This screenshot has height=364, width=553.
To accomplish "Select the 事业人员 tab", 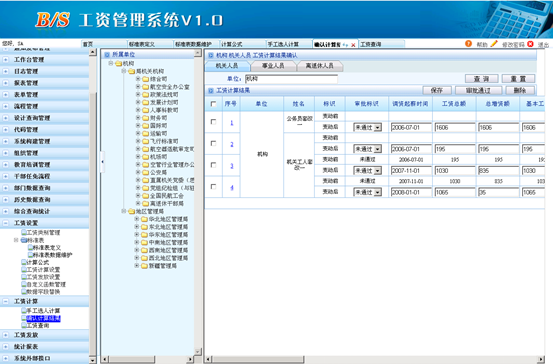I will pyautogui.click(x=273, y=66).
